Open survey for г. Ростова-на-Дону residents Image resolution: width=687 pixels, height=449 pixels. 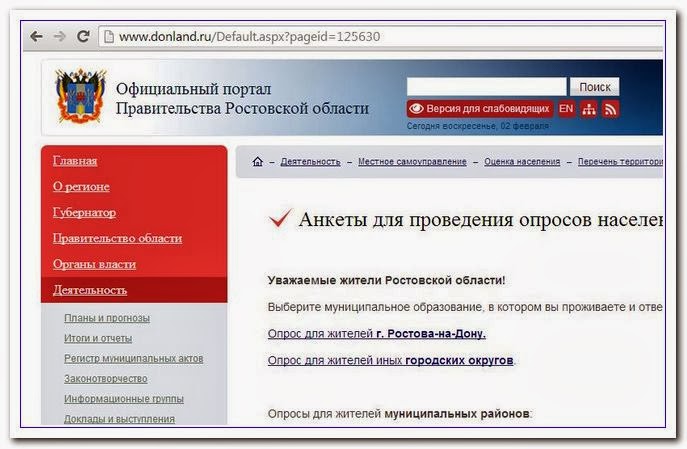[x=376, y=334]
